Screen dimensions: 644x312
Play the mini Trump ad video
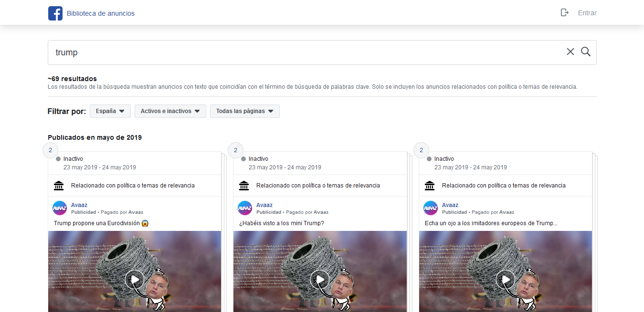[x=320, y=280]
